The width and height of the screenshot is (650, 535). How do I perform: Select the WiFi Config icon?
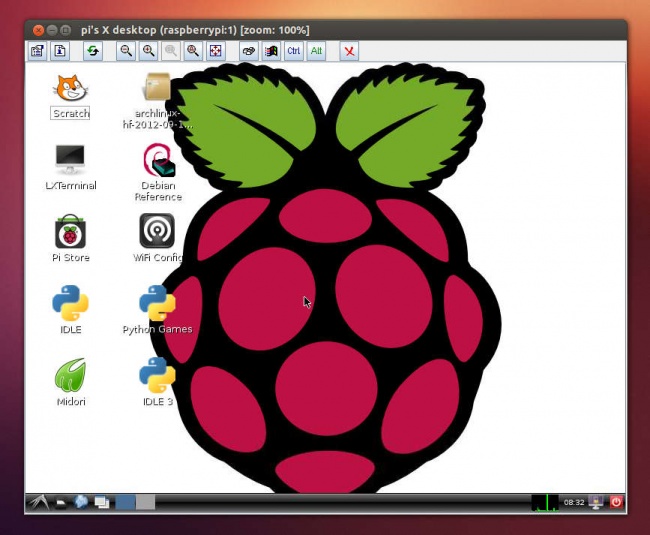(x=157, y=231)
